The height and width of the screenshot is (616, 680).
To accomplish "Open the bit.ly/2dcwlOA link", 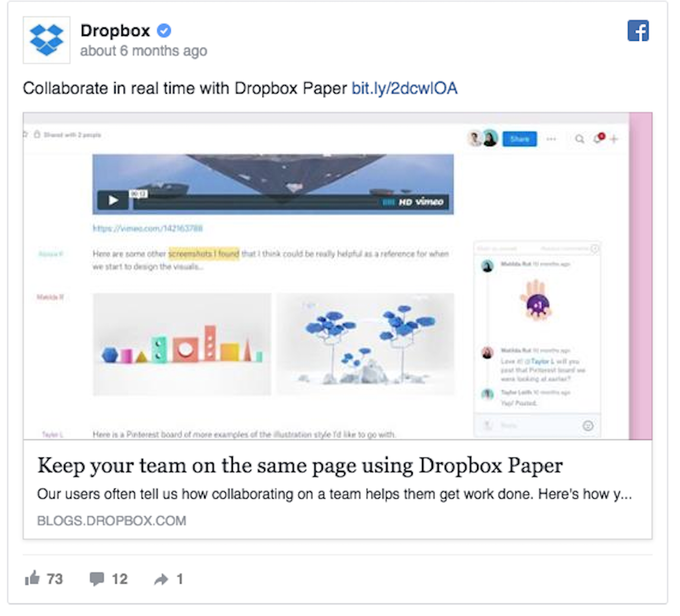I will [404, 88].
